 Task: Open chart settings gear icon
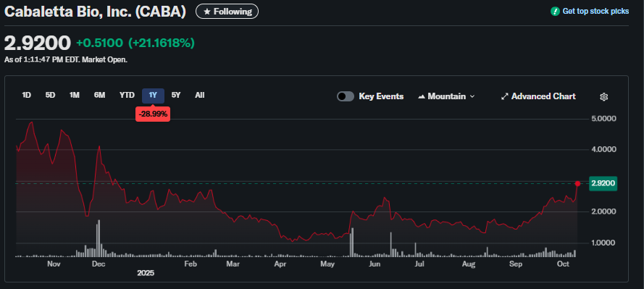tap(603, 97)
